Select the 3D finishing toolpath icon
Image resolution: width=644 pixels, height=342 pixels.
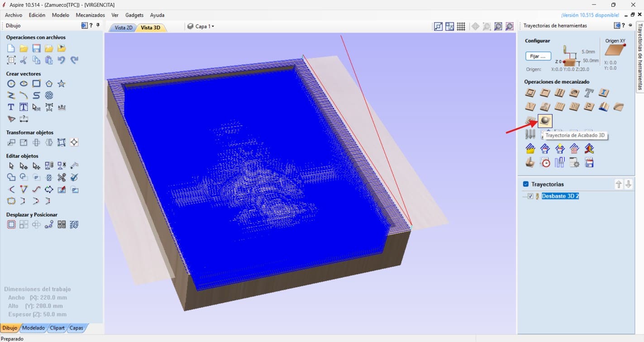pos(545,121)
